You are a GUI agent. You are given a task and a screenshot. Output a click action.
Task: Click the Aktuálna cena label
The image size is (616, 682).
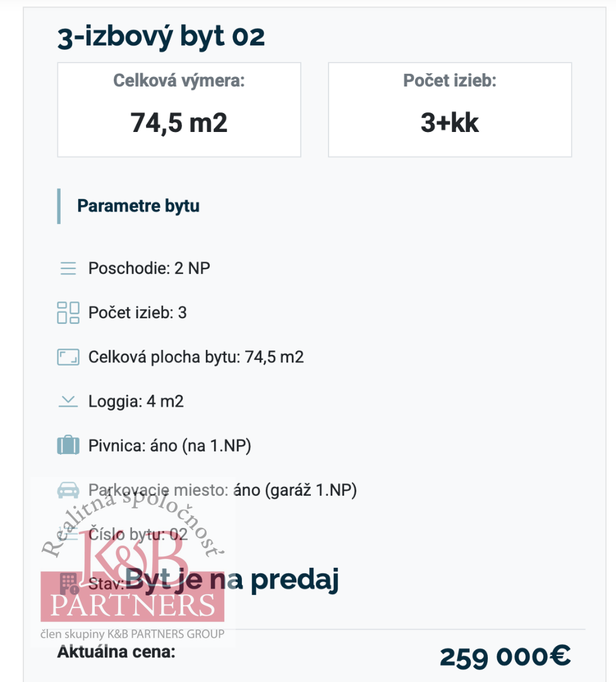click(x=116, y=652)
